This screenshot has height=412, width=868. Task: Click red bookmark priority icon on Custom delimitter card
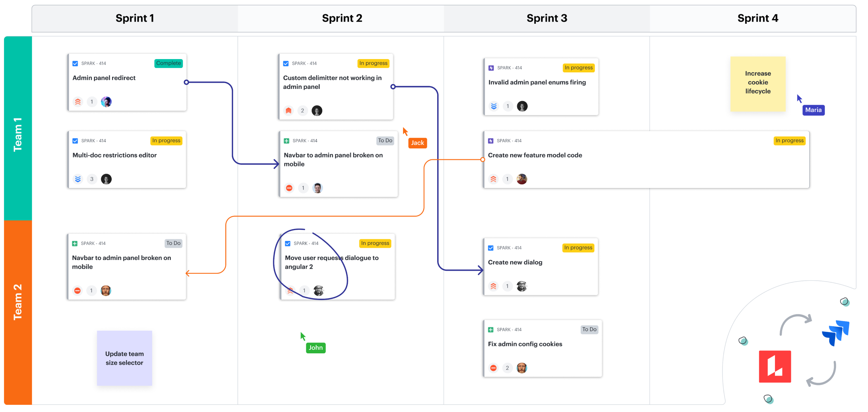coord(289,111)
